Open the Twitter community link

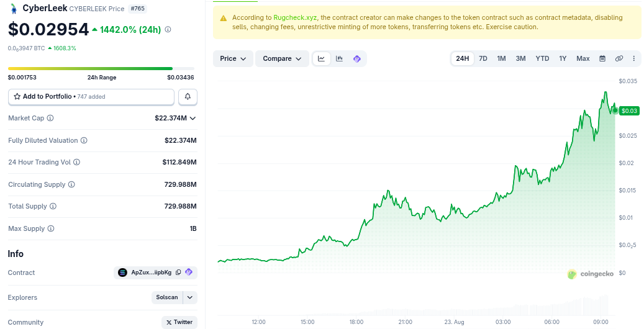pos(179,322)
